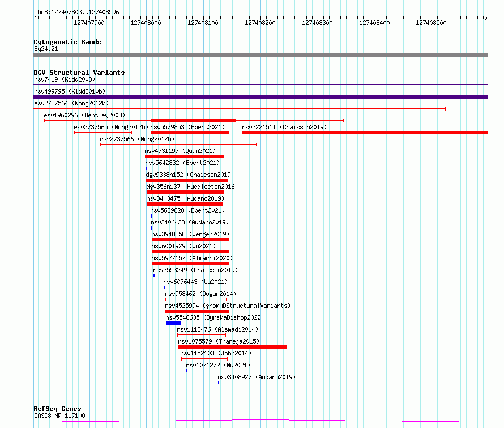
Task: Open variant nsv7419 (Kidd2008)
Action: (x=65, y=79)
